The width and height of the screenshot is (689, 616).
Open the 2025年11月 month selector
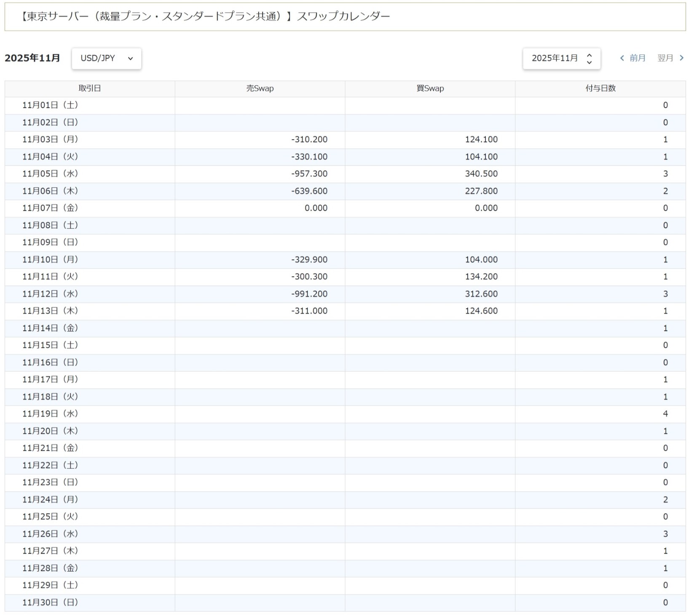(562, 58)
